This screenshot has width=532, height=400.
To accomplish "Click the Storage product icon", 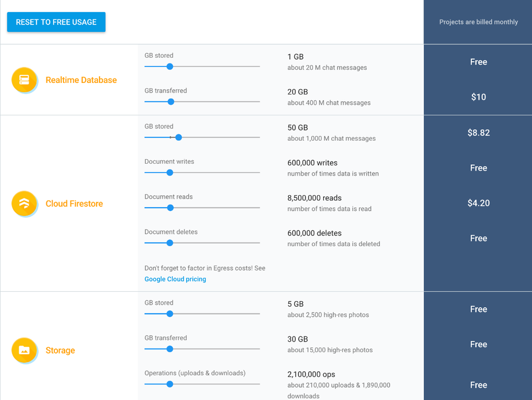I will click(24, 350).
